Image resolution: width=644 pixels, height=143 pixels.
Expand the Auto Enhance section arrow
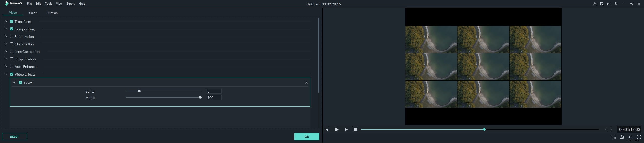[6, 66]
